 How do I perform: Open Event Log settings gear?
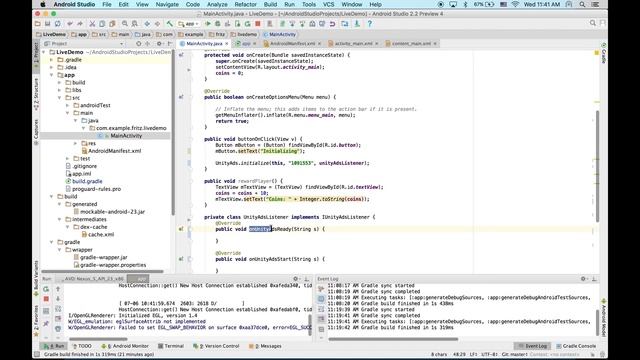click(583, 279)
